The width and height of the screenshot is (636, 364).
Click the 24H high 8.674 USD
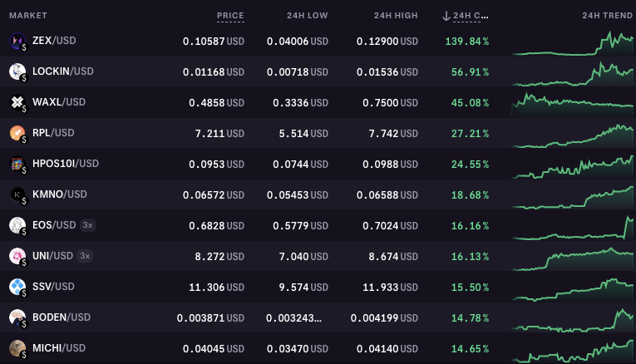click(x=393, y=257)
